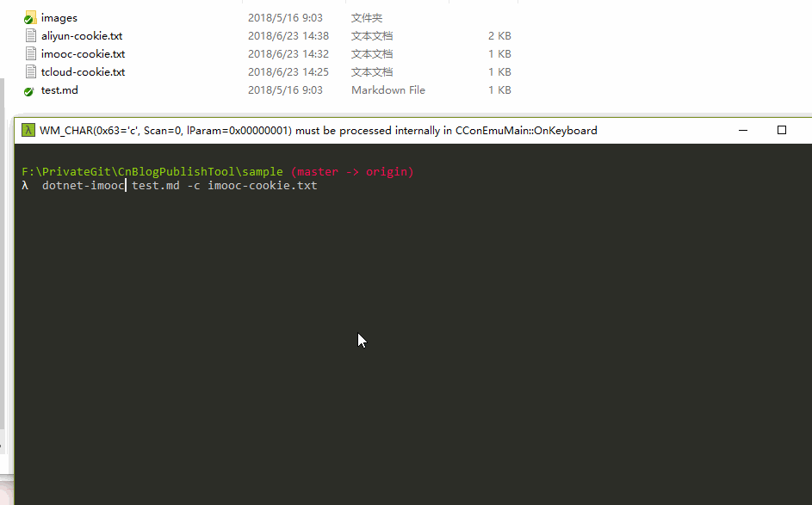Select imooc-cookie.txt file name
The height and width of the screenshot is (505, 812).
(83, 54)
